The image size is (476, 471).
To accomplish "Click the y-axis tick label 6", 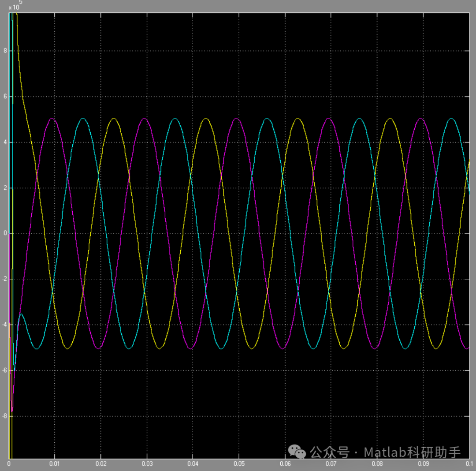I will (5, 96).
